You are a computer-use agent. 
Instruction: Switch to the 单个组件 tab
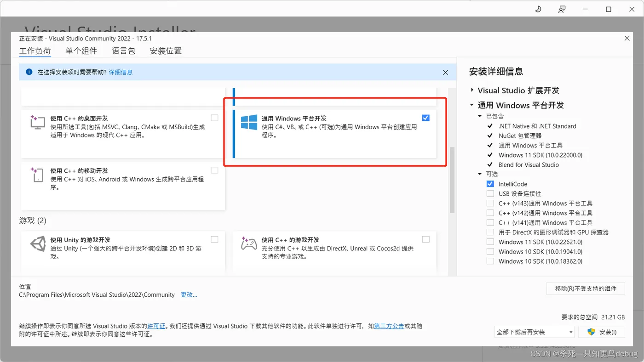[x=81, y=51]
